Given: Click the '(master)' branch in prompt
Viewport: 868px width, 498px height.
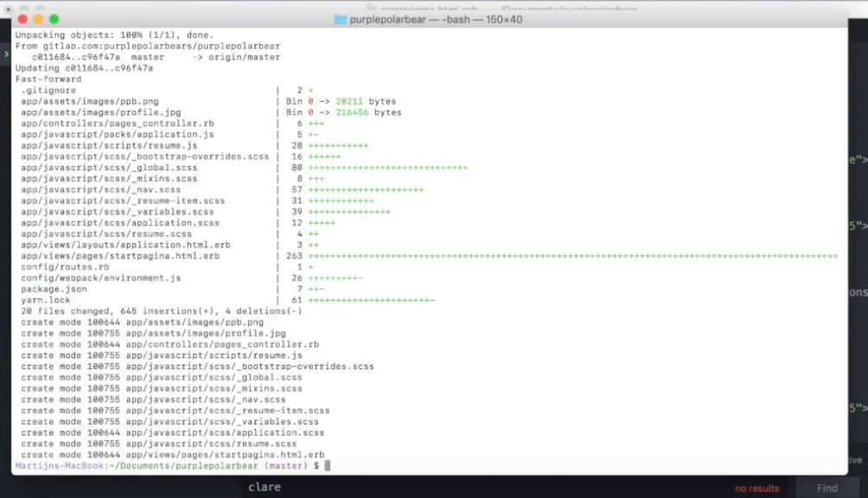Looking at the screenshot, I should coord(285,466).
